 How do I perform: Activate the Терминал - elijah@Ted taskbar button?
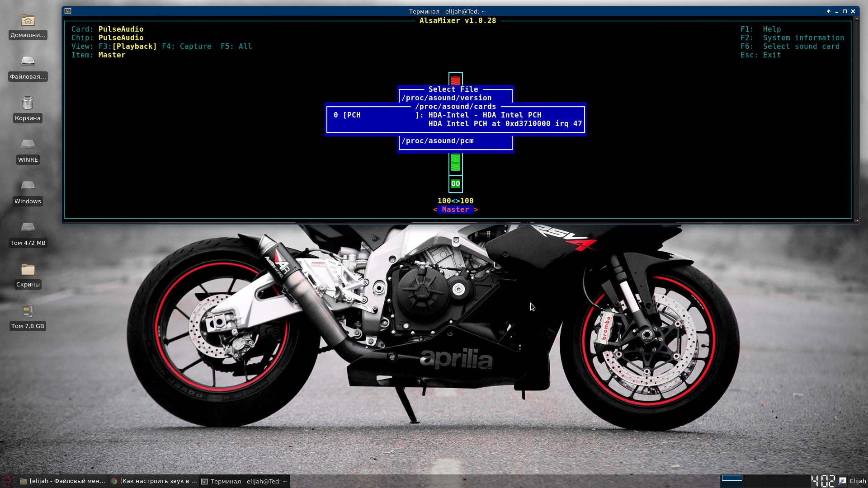[245, 481]
